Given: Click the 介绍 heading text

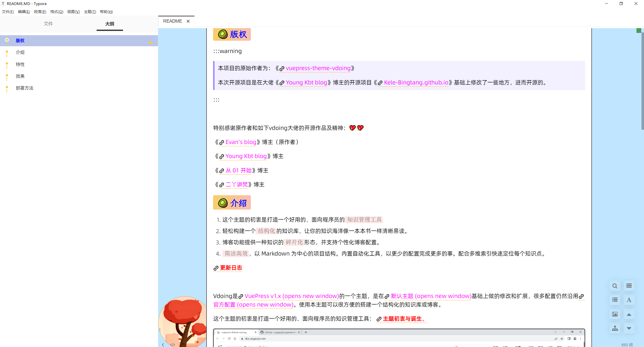Looking at the screenshot, I should pyautogui.click(x=238, y=203).
